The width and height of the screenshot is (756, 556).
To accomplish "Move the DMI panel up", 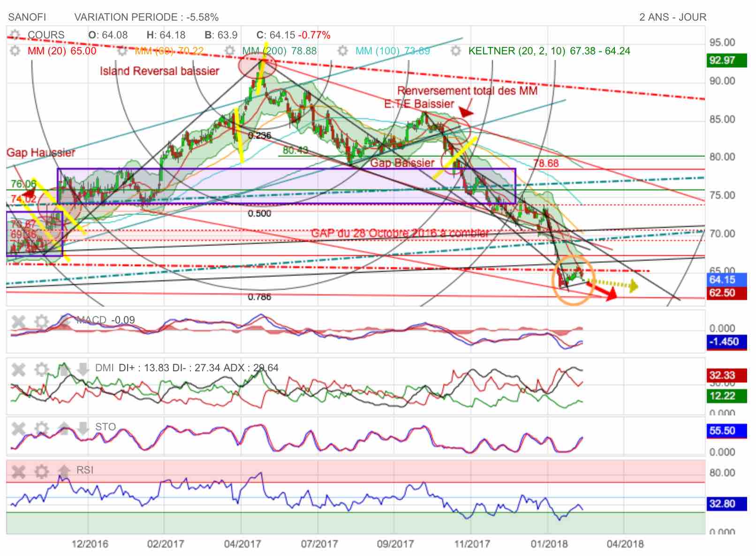I will tap(64, 369).
